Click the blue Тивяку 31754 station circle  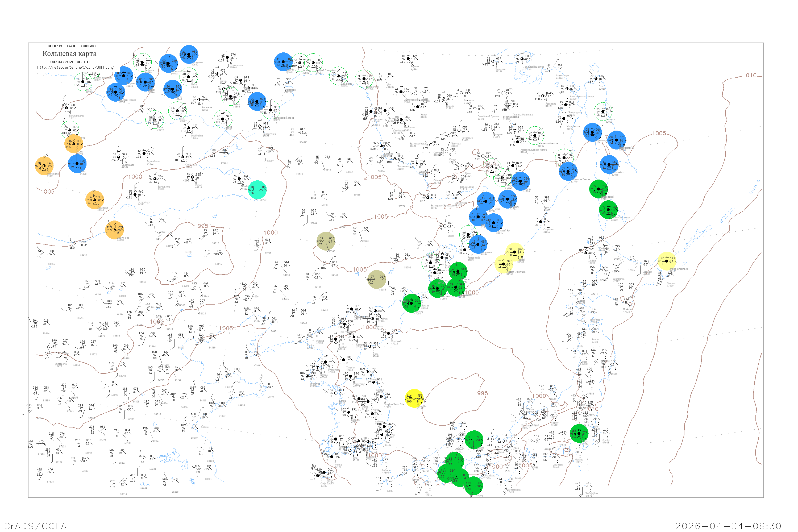point(521,181)
